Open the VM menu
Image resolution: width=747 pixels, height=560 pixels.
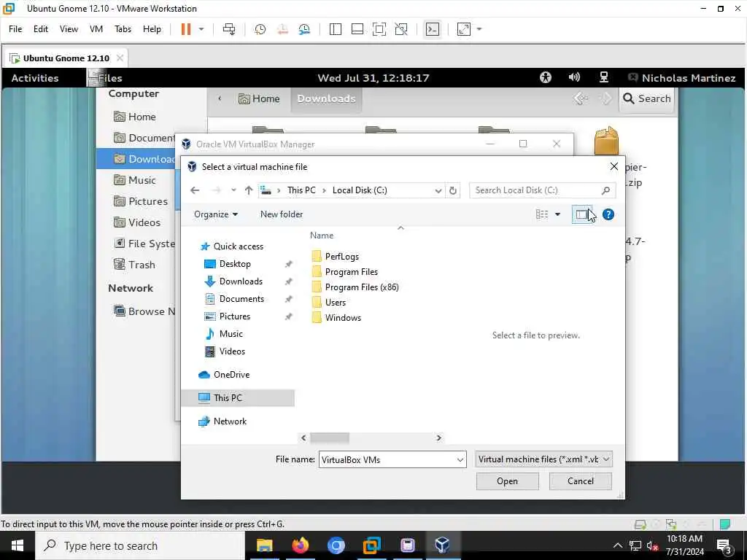[x=96, y=29]
